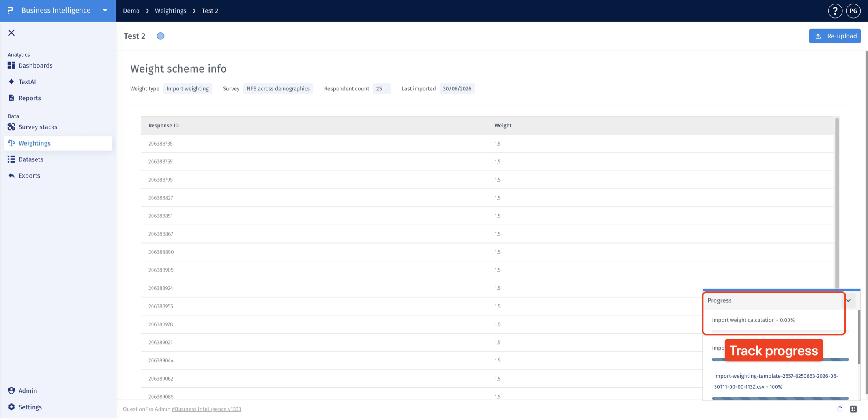Click the Exports arrow icon
The height and width of the screenshot is (420, 868).
(11, 176)
